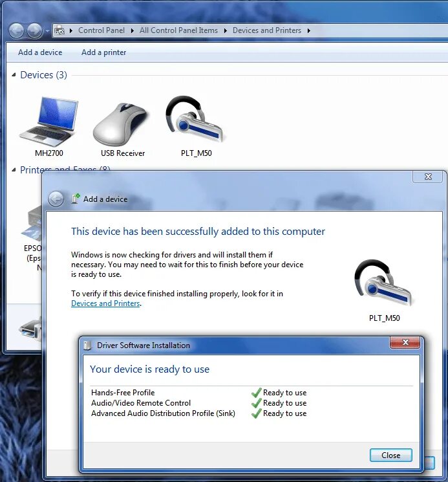Expand the arrow after All Control Panel Items
Viewport: 448px width, 482px height.
click(x=226, y=30)
